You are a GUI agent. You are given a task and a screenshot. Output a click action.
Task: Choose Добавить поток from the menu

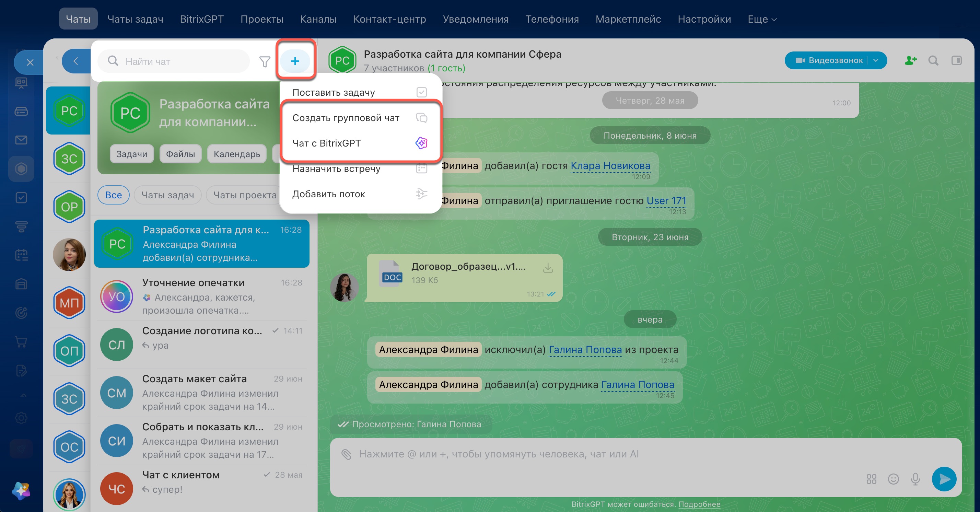point(360,194)
